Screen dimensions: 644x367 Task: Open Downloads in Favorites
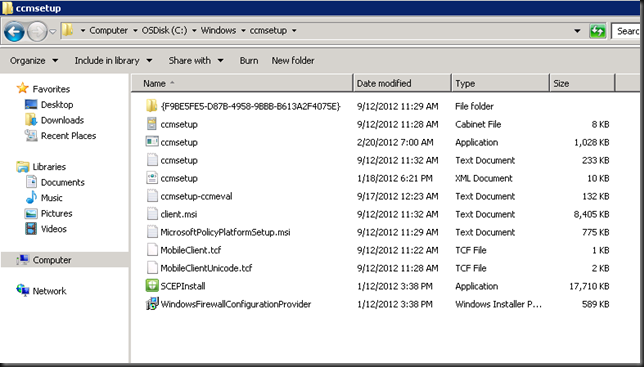[62, 120]
